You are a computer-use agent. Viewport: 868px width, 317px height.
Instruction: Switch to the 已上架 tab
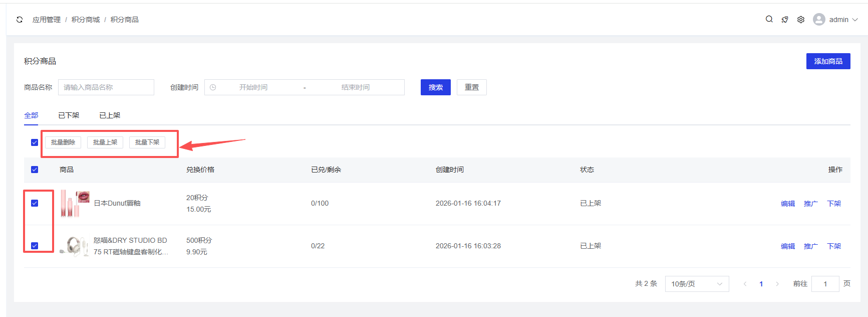(x=110, y=115)
